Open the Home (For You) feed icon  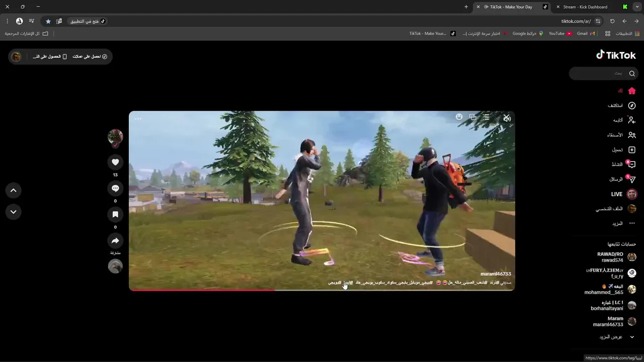pos(632,91)
